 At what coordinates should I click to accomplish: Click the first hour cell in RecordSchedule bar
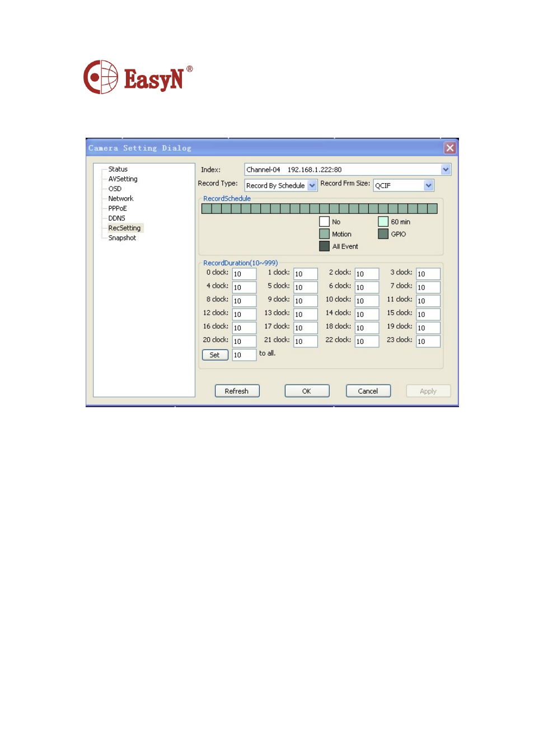(x=207, y=209)
